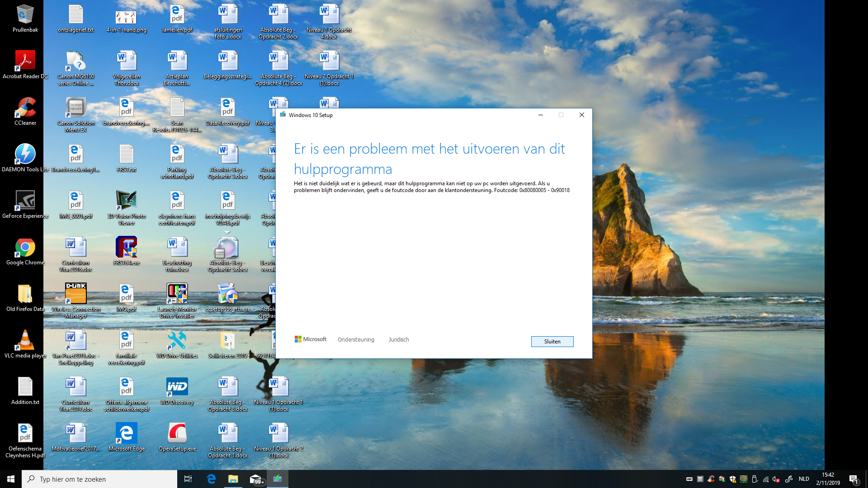
Task: Select the IMG_0001.pdf file
Action: coord(76,205)
